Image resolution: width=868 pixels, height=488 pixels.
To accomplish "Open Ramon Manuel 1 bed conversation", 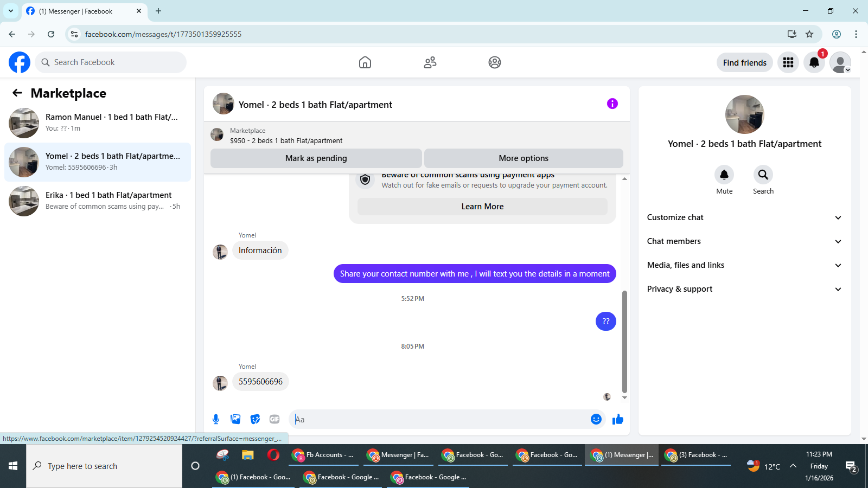I will 98,123.
